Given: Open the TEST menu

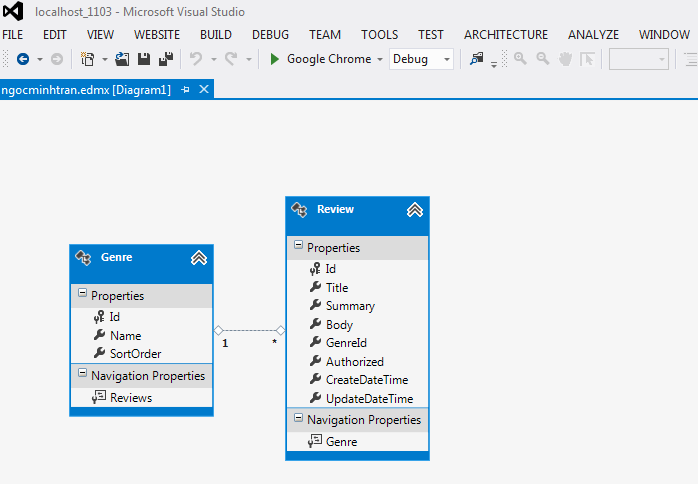Looking at the screenshot, I should pos(430,35).
